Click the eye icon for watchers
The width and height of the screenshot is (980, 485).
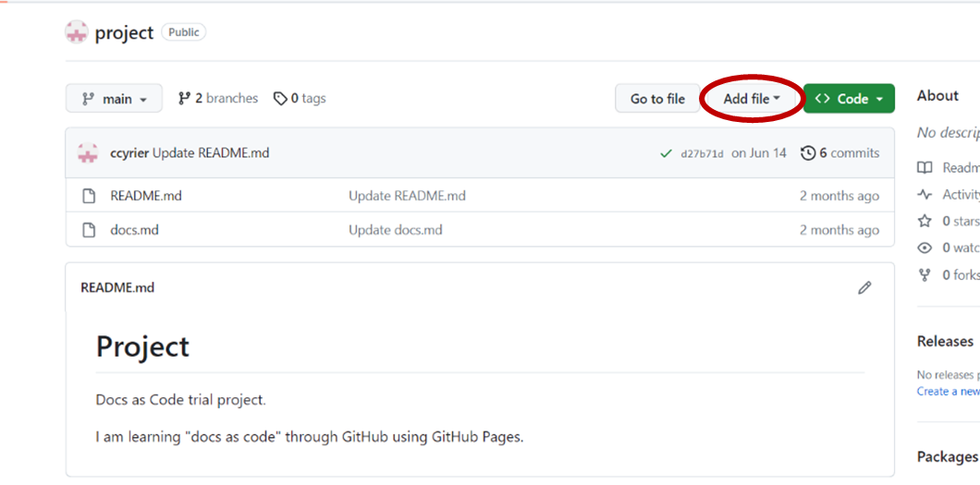[925, 248]
